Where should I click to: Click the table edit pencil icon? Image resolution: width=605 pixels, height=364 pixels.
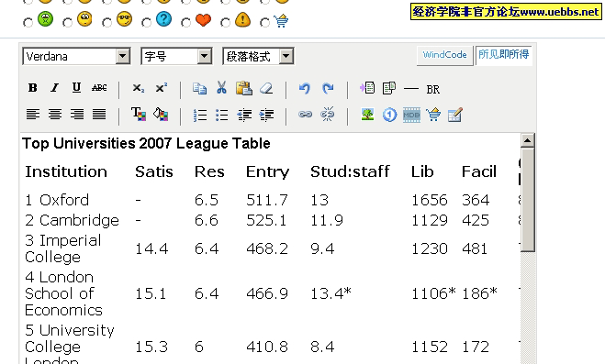pos(455,115)
